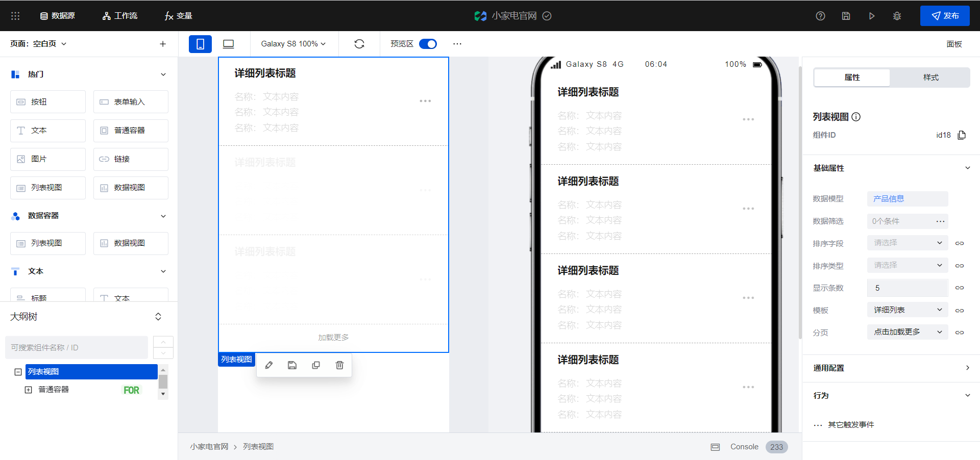Select the 普通容器 component
The height and width of the screenshot is (460, 980).
pyautogui.click(x=131, y=131)
